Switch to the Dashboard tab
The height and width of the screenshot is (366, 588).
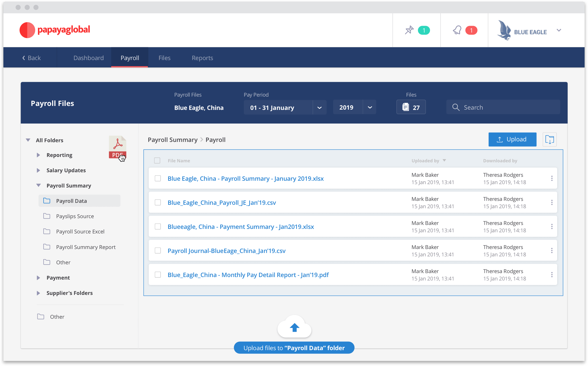click(x=88, y=58)
